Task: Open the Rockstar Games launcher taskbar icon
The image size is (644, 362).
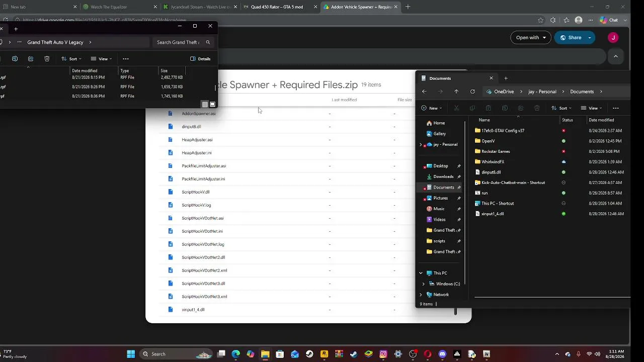Action: click(x=325, y=354)
